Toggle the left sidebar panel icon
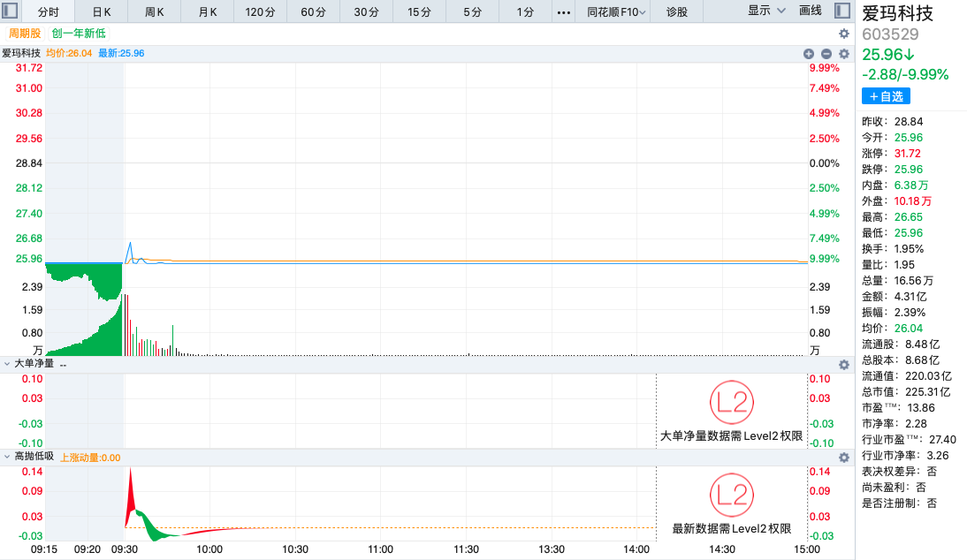Image resolution: width=967 pixels, height=560 pixels. click(11, 11)
